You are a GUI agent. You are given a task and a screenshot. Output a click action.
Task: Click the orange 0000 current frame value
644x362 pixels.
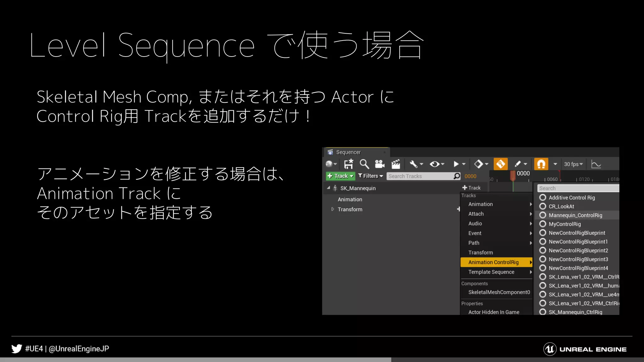[470, 176]
